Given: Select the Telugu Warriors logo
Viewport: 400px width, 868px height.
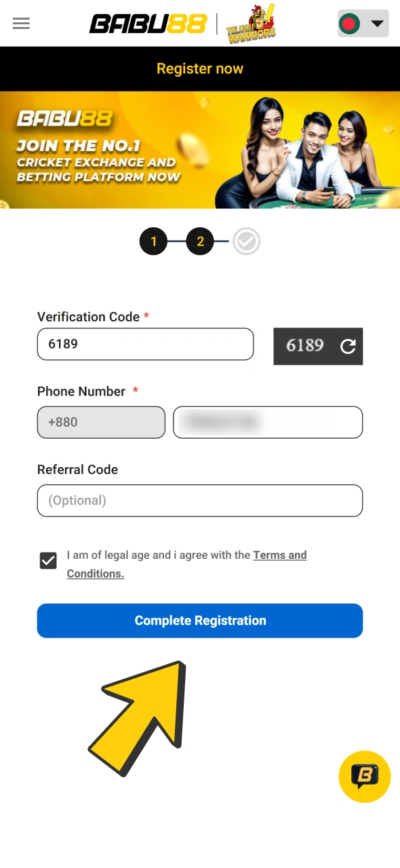Looking at the screenshot, I should point(251,23).
